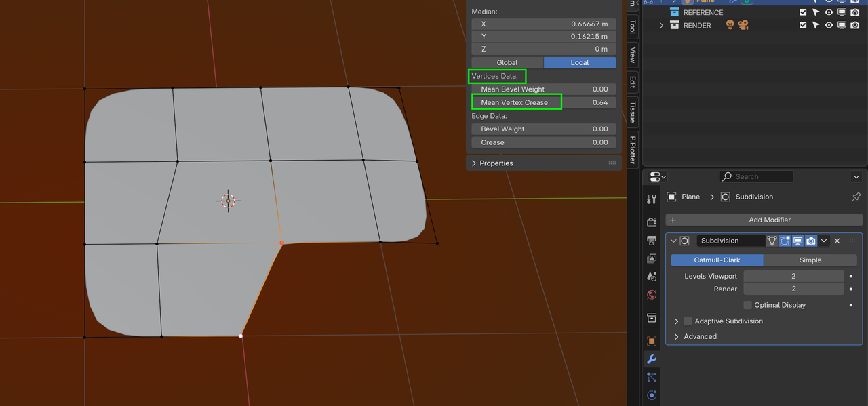
Task: Click the Properties panel drag grip
Action: 612,163
